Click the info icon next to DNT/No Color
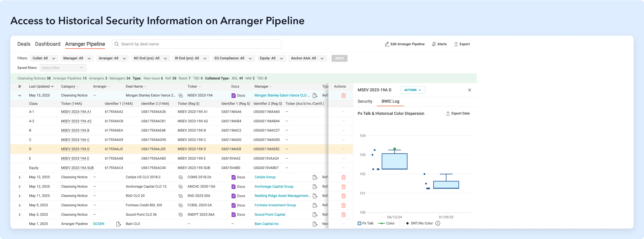Viewport: 644px width, 239px height. click(x=438, y=223)
